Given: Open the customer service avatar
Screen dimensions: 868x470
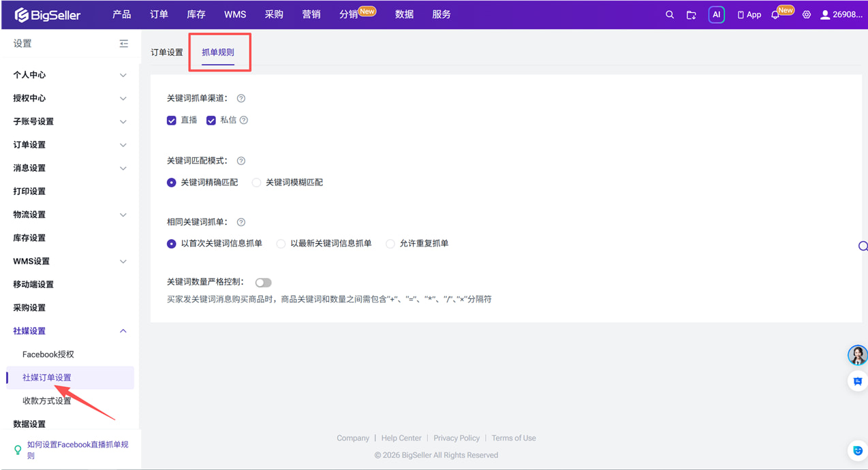Looking at the screenshot, I should coord(857,355).
